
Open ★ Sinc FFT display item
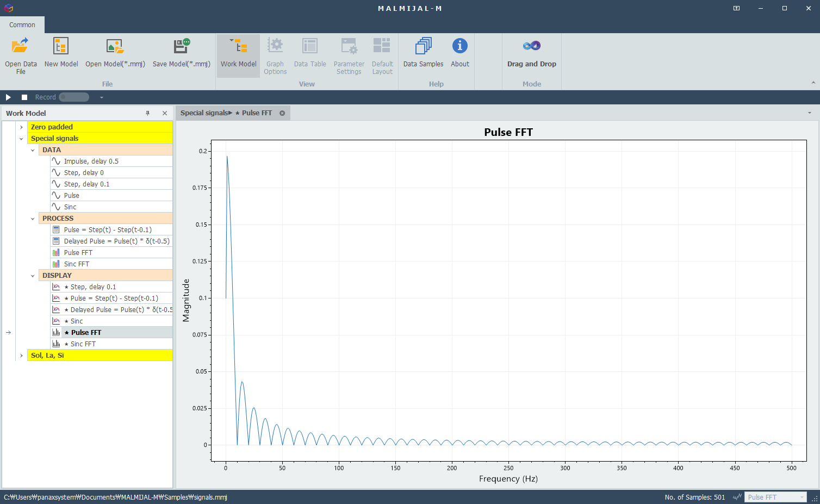pyautogui.click(x=111, y=344)
